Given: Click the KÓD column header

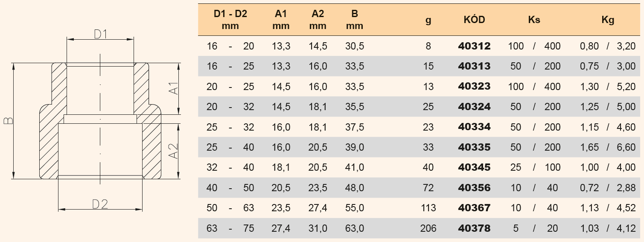Looking at the screenshot, I should (x=474, y=20).
